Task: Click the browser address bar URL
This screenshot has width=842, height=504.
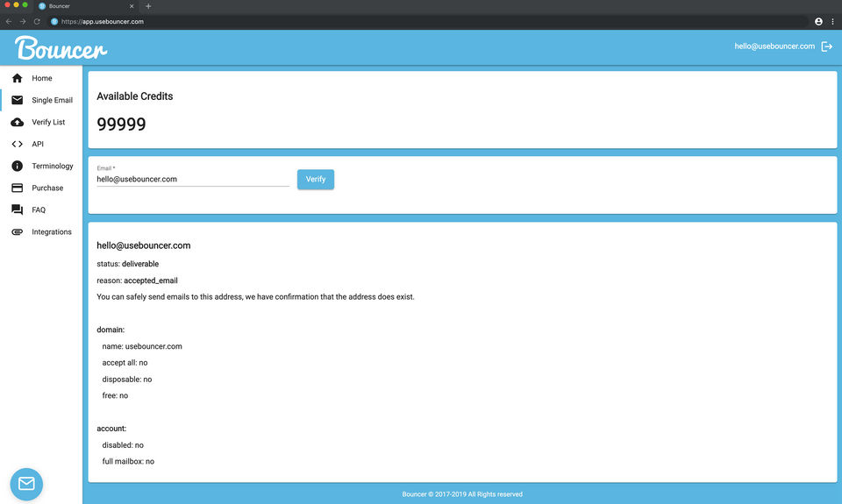Action: [x=102, y=21]
